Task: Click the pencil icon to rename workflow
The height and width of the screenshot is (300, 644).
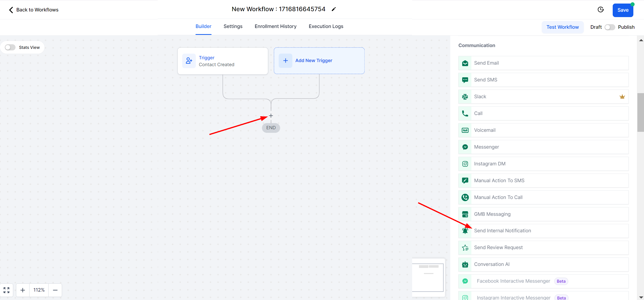Action: click(x=334, y=9)
